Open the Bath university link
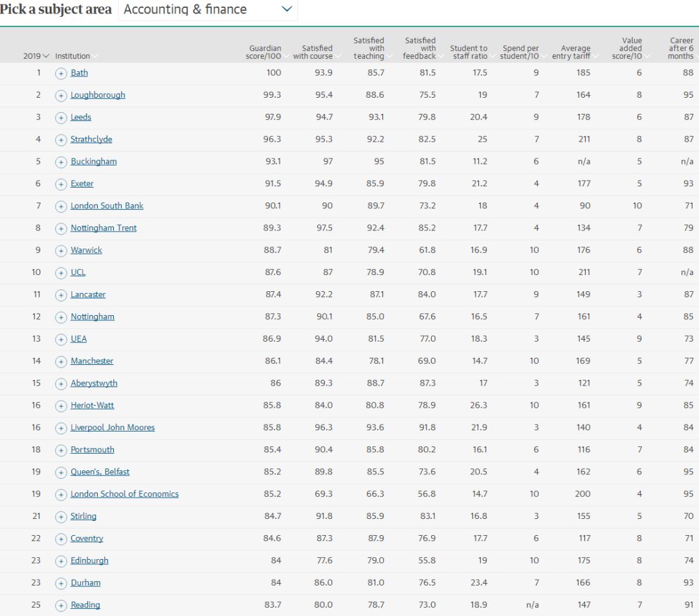The width and height of the screenshot is (699, 616). pyautogui.click(x=80, y=72)
